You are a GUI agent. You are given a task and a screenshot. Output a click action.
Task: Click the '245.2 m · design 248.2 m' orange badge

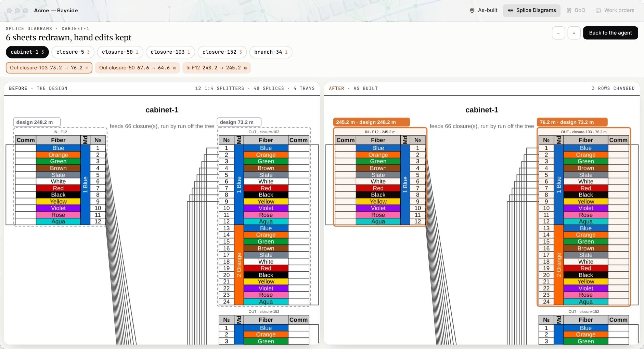tap(371, 122)
